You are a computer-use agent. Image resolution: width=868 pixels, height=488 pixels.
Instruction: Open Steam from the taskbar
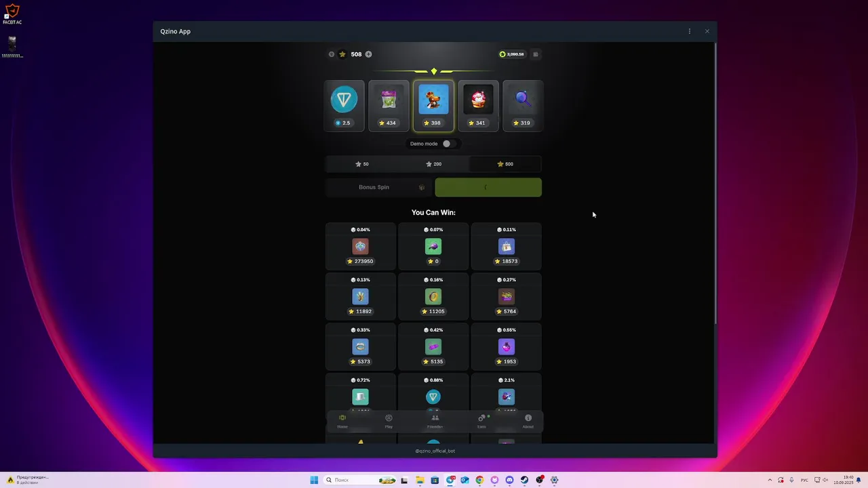tap(524, 480)
